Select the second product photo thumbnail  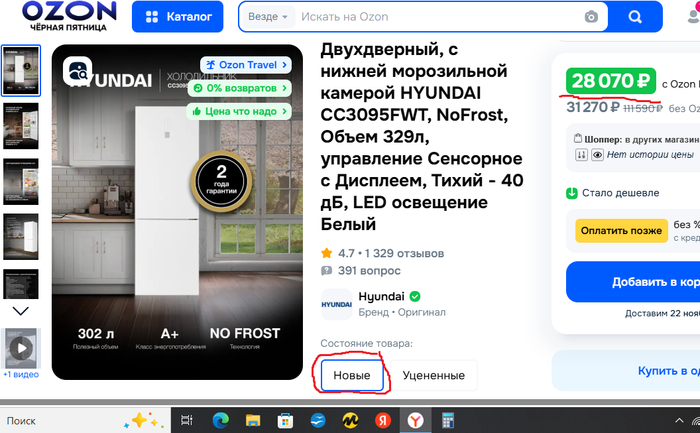[x=21, y=126]
